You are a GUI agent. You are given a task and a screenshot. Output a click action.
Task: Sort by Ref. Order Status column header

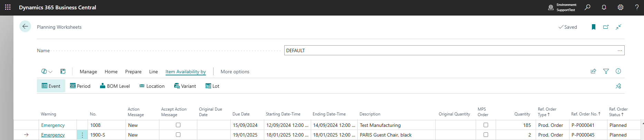pyautogui.click(x=618, y=112)
